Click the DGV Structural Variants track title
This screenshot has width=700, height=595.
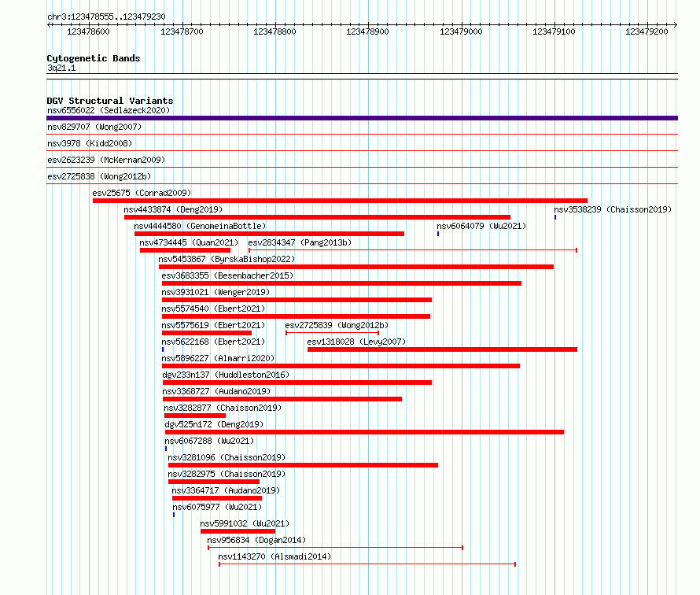tap(110, 101)
